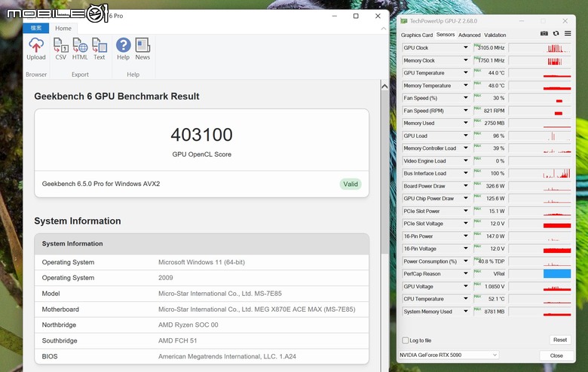The width and height of the screenshot is (588, 372).
Task: Click the Reset button in GPU-Z
Action: pos(560,340)
